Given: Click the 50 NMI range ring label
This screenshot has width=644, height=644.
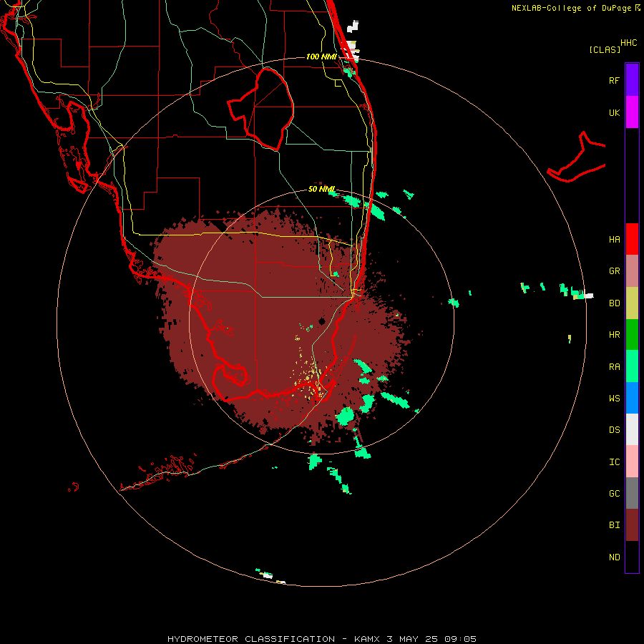Looking at the screenshot, I should (321, 189).
